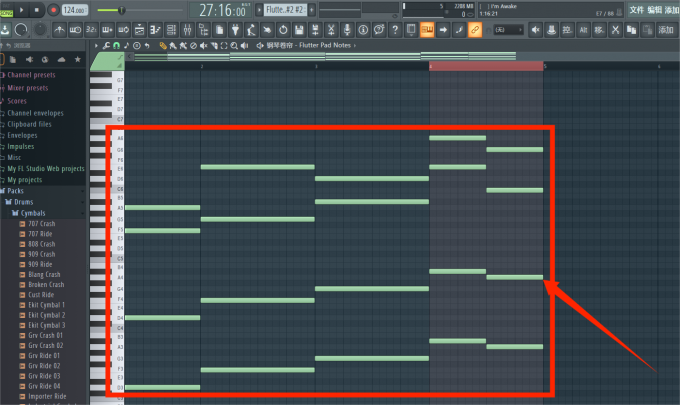Click the piano roll target control icon

tap(137, 46)
